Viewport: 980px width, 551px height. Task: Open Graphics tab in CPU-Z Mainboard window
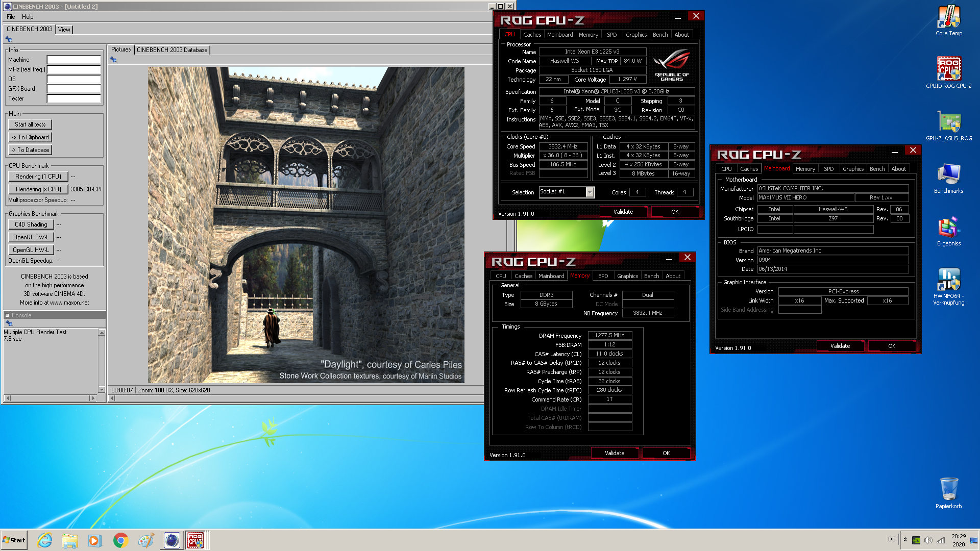[x=853, y=169]
